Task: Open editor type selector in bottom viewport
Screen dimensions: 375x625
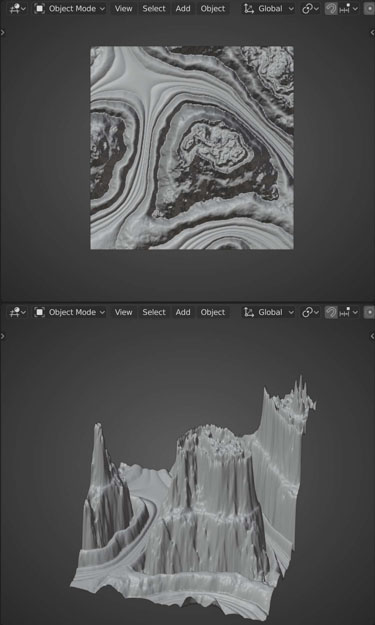Action: [17, 312]
